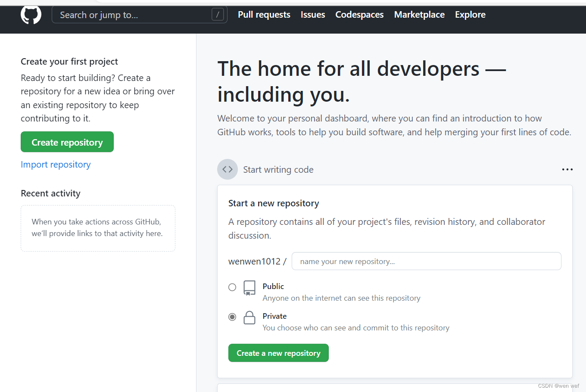Viewport: 586px width, 392px height.
Task: Open the Pull requests page
Action: (264, 15)
